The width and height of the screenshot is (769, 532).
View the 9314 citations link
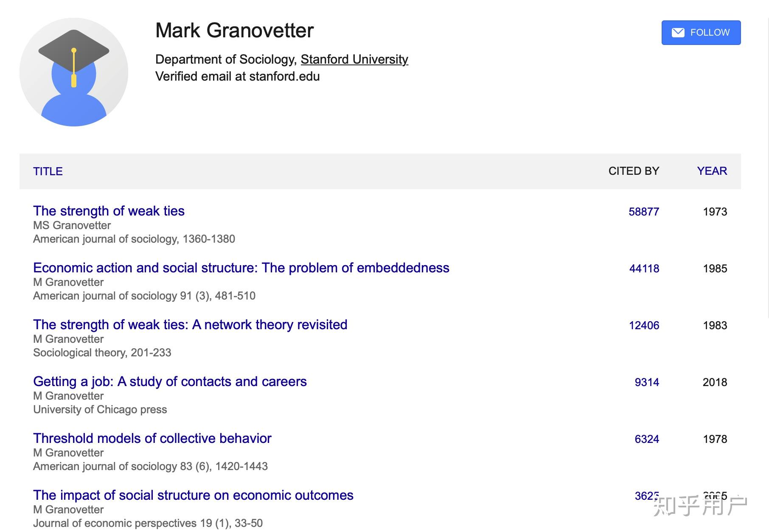pyautogui.click(x=647, y=382)
